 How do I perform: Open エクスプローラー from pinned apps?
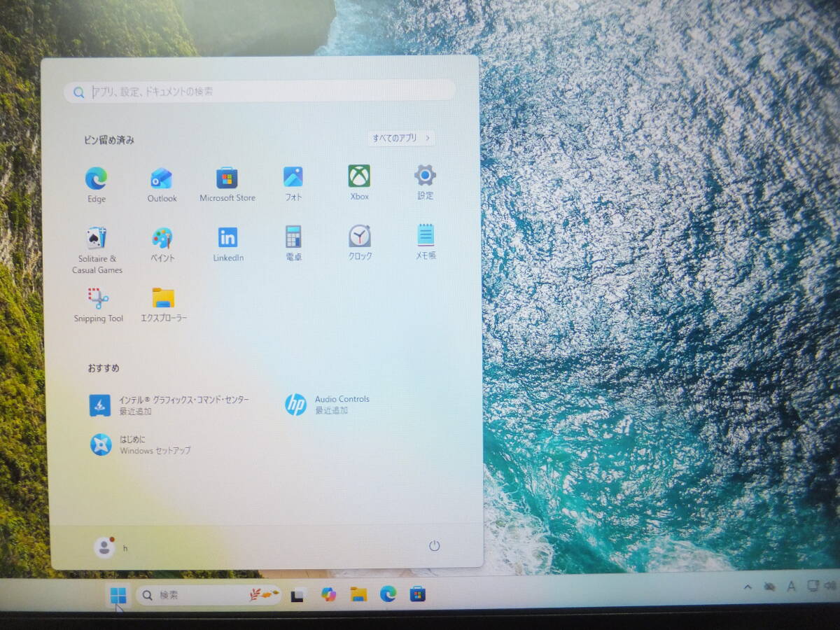[x=164, y=305]
